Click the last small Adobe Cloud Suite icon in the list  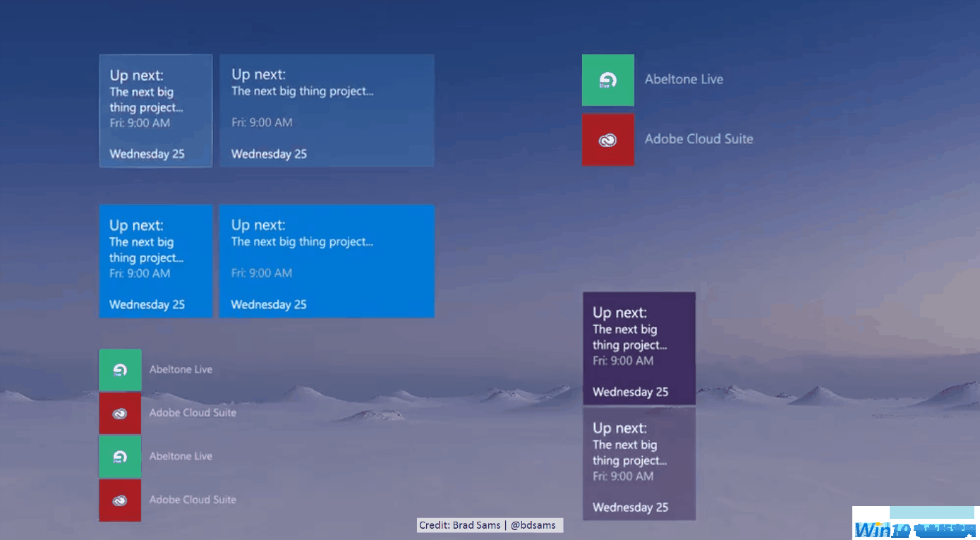point(120,500)
